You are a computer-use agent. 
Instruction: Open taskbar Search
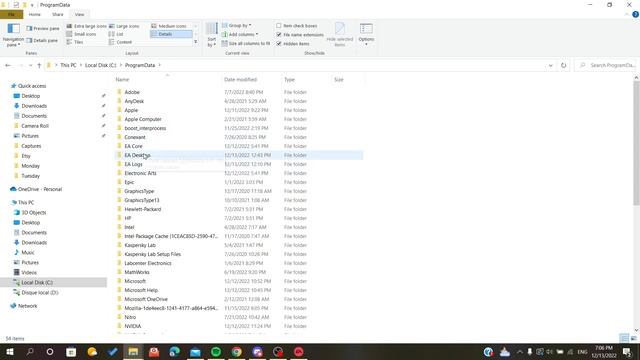coord(30,352)
